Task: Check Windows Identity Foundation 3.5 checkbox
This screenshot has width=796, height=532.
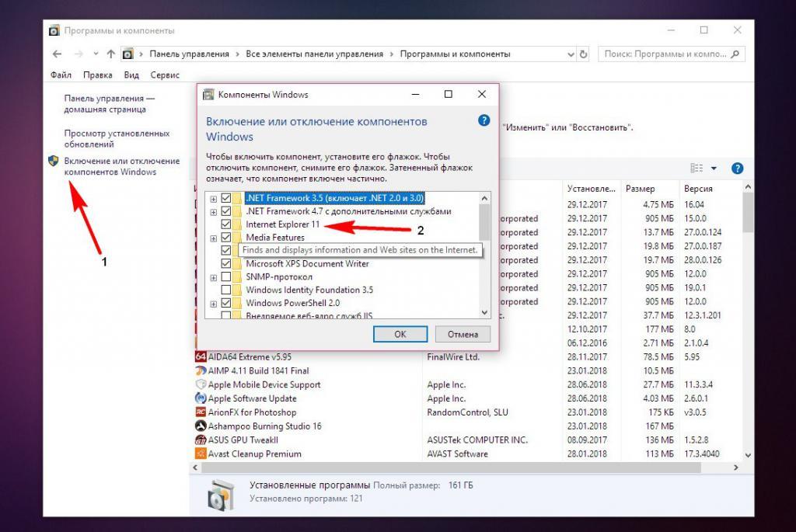Action: point(226,290)
